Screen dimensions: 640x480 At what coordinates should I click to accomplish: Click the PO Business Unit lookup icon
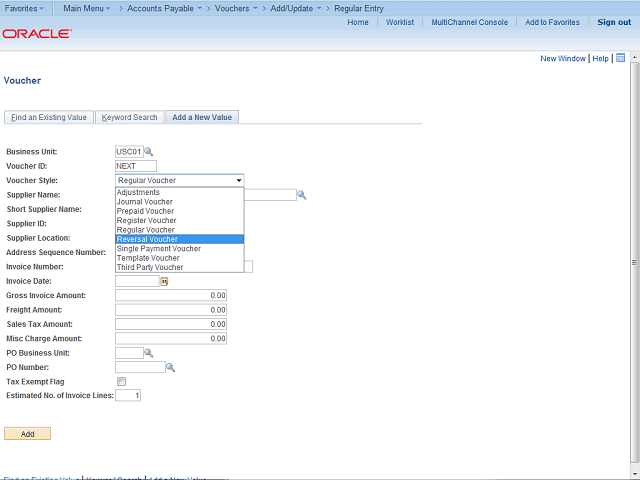[x=149, y=353]
